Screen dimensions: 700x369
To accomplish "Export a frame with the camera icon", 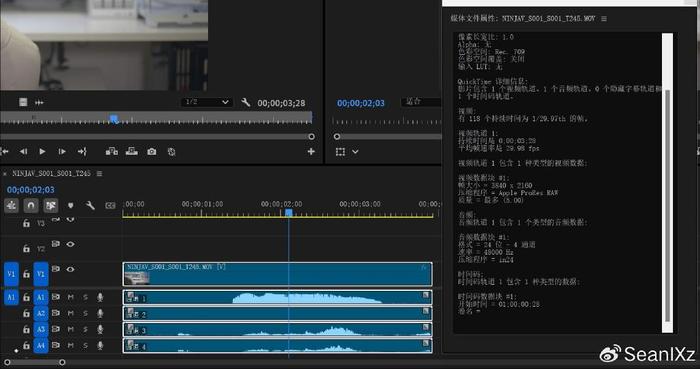I will coord(152,152).
